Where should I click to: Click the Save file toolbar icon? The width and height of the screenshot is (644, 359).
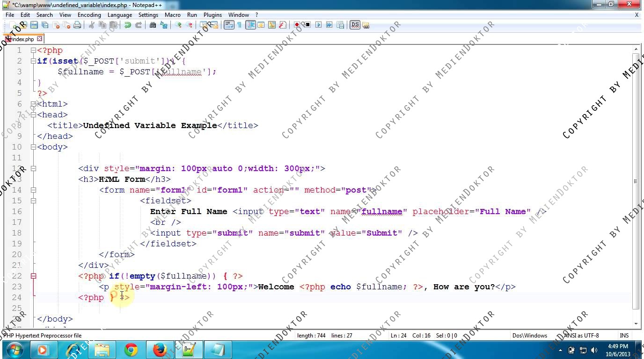point(34,25)
